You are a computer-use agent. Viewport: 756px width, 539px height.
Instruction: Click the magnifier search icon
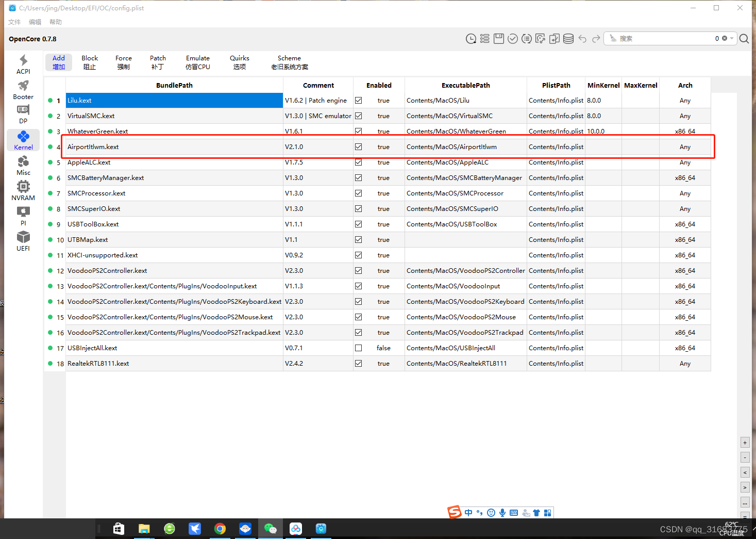pos(744,39)
